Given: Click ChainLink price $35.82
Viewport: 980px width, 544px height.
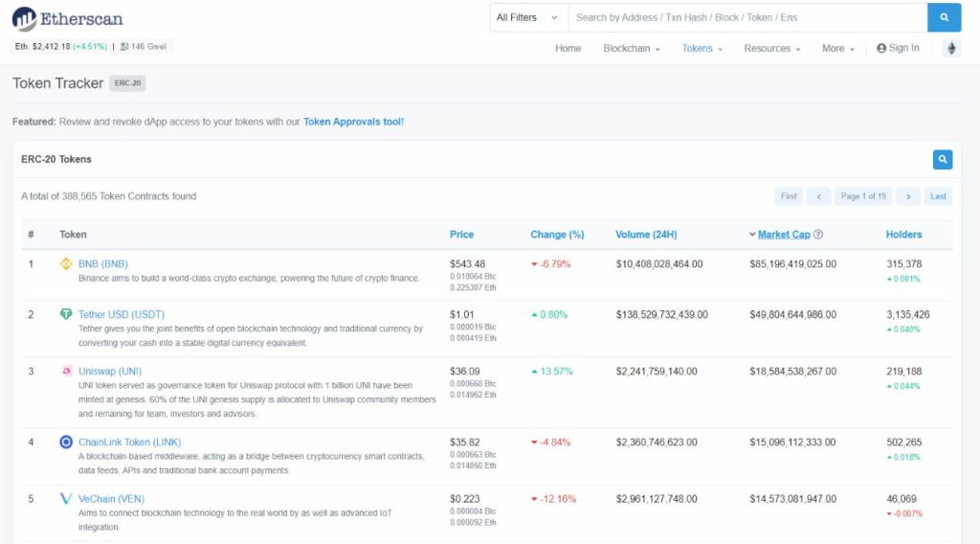Looking at the screenshot, I should coord(465,442).
